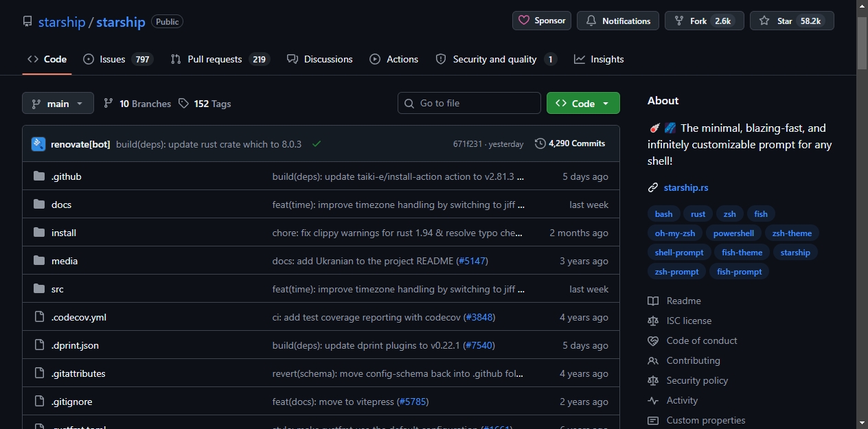Click the scale icon beside ISC license

(653, 321)
